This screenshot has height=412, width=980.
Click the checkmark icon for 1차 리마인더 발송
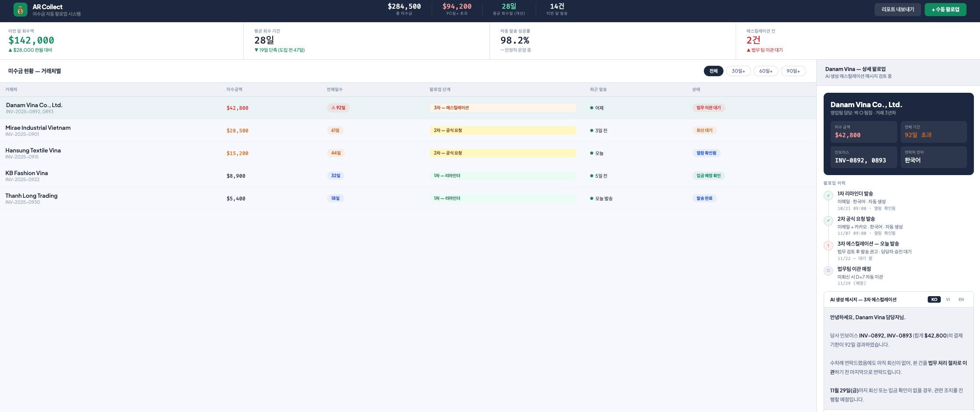[x=828, y=196]
